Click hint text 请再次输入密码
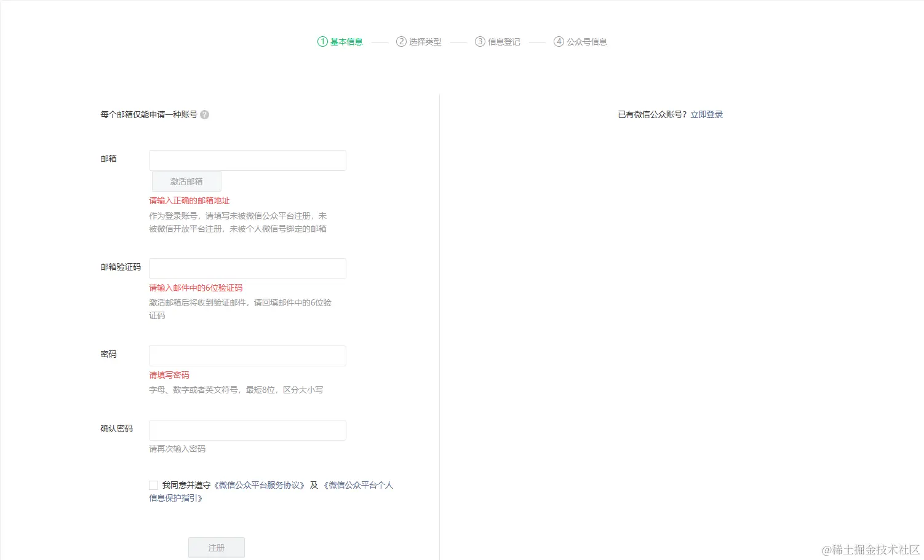The height and width of the screenshot is (560, 924). click(177, 449)
